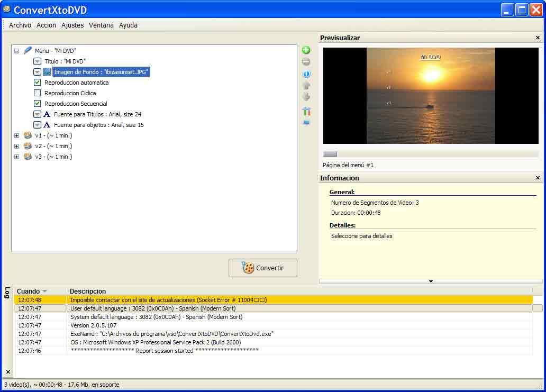Open the Ventana menu

pyautogui.click(x=101, y=25)
